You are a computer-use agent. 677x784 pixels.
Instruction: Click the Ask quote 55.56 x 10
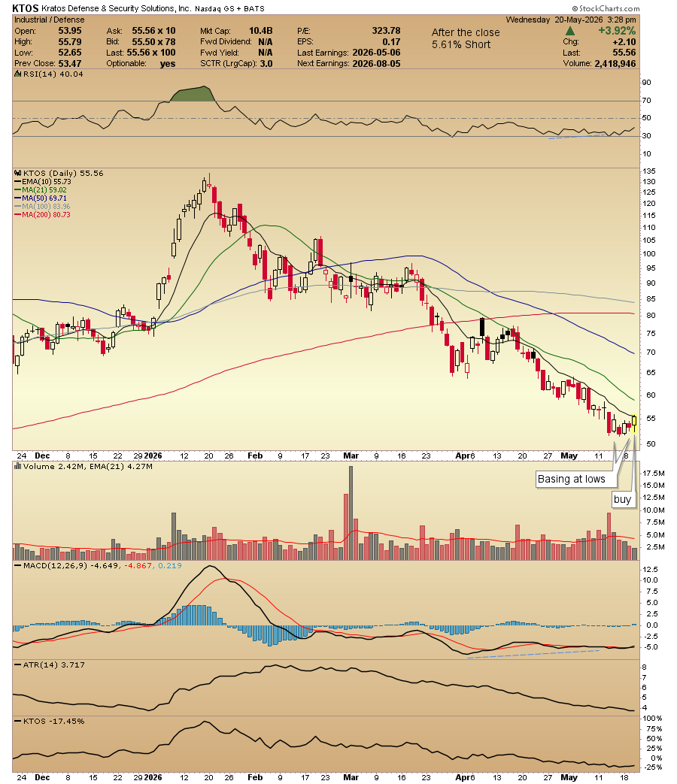[153, 31]
